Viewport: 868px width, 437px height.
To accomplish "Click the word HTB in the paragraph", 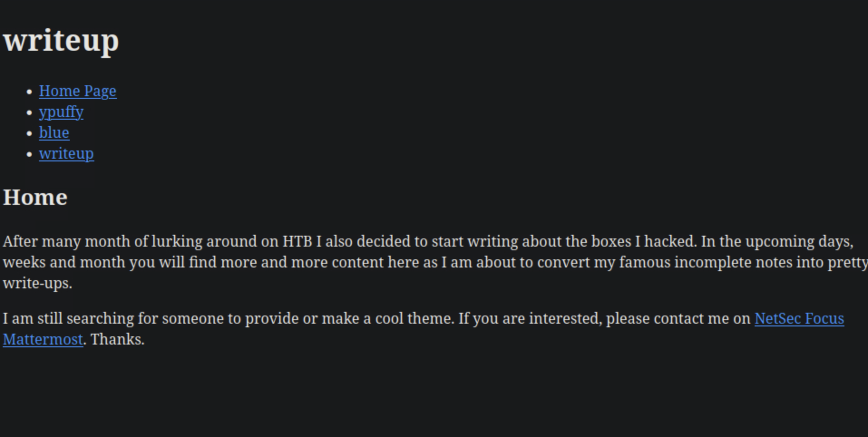I will coord(297,242).
